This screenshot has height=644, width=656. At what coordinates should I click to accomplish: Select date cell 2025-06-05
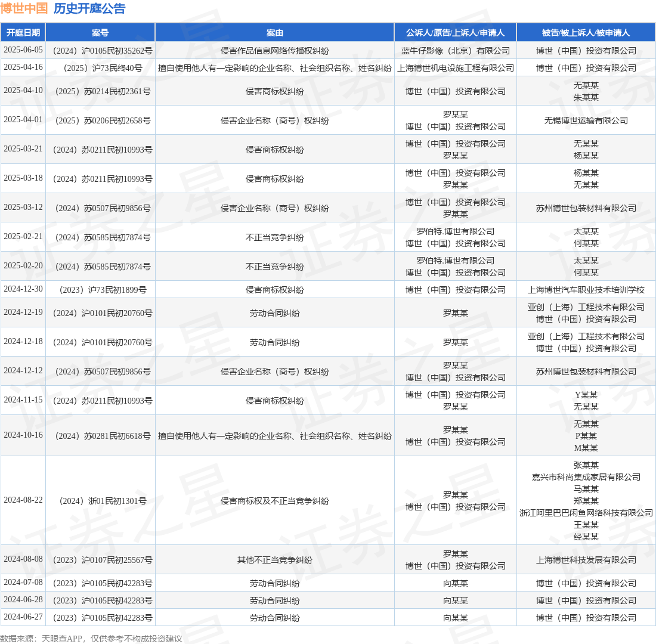tap(23, 50)
